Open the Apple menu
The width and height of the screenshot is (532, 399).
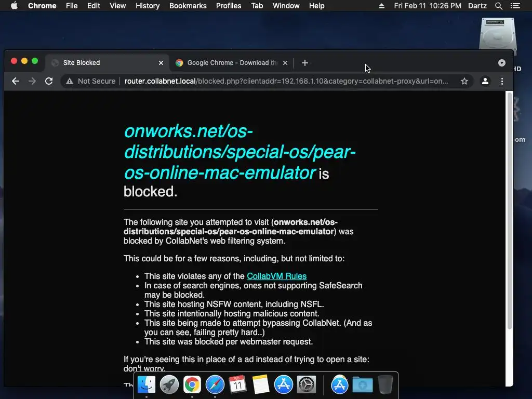(x=14, y=6)
